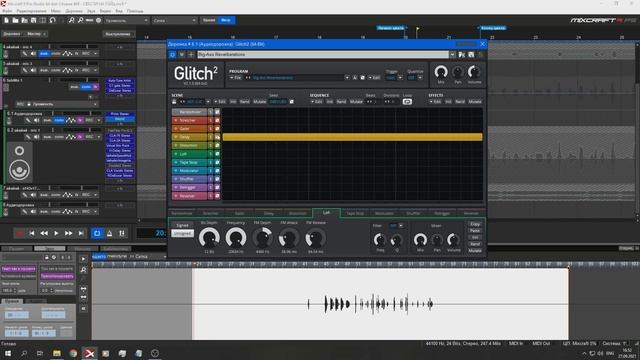Adjust the Lofi Bit Depth knob

209,238
